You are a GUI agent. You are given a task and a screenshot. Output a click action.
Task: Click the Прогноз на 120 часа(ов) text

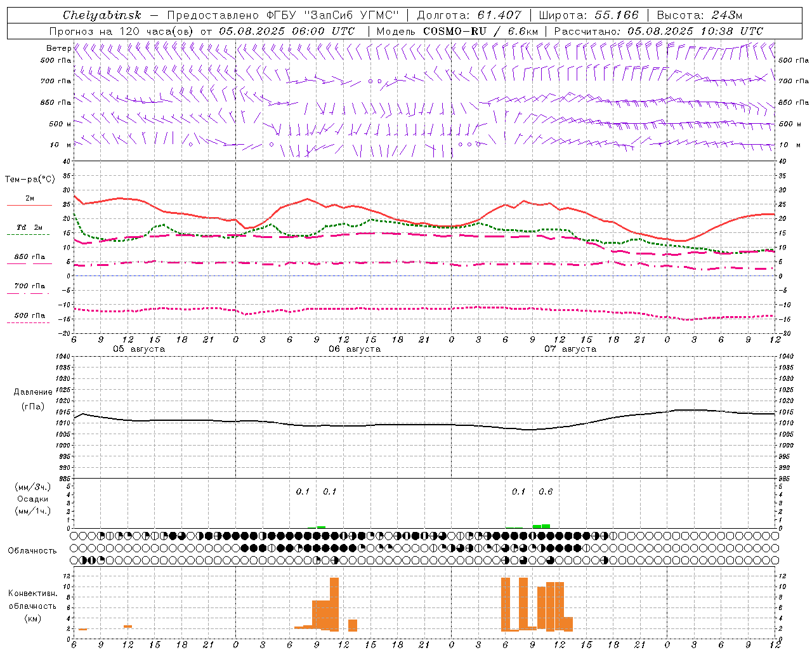[122, 31]
